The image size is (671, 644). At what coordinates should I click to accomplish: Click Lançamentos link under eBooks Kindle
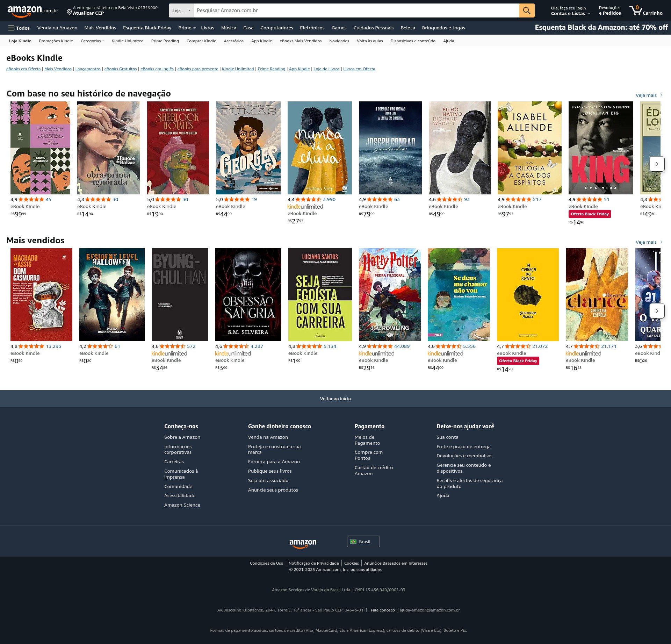[88, 69]
